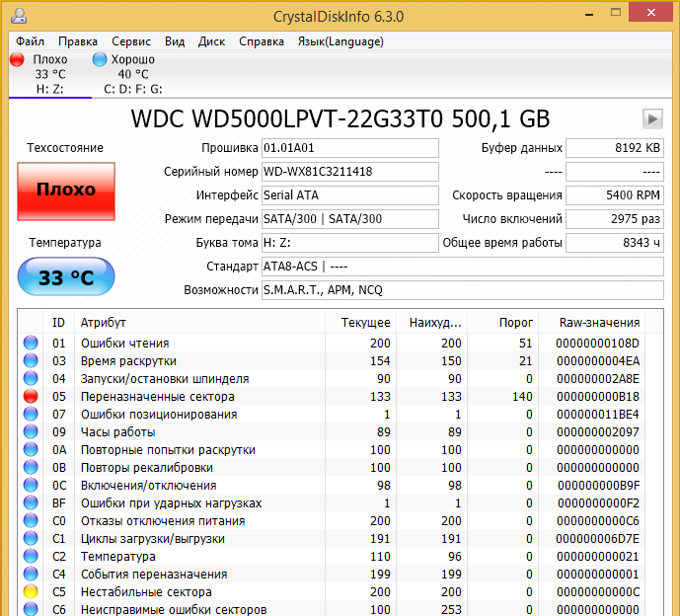The image size is (680, 616).
Task: Click status icon for Ошибки чтения row
Action: 31,343
